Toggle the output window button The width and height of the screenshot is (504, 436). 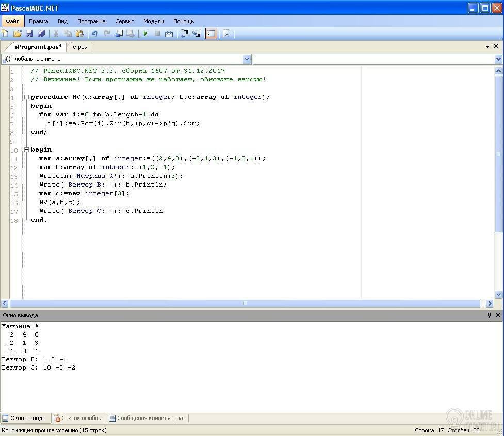[211, 33]
